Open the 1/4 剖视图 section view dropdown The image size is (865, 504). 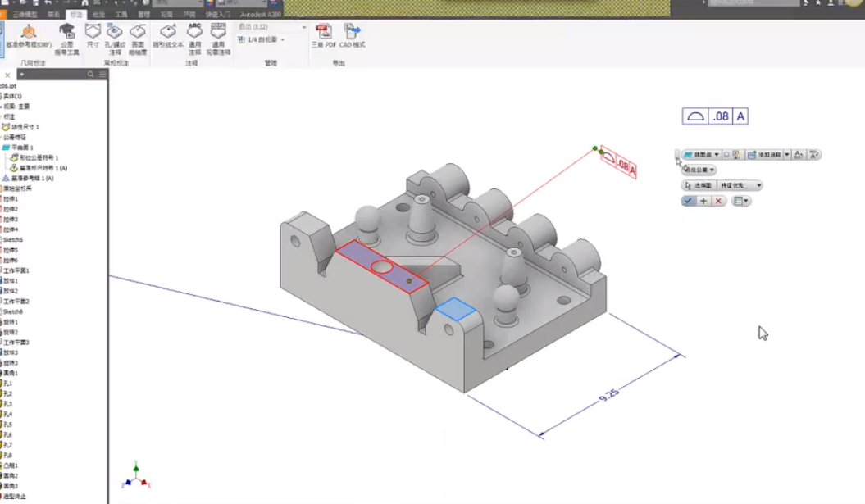(262, 39)
